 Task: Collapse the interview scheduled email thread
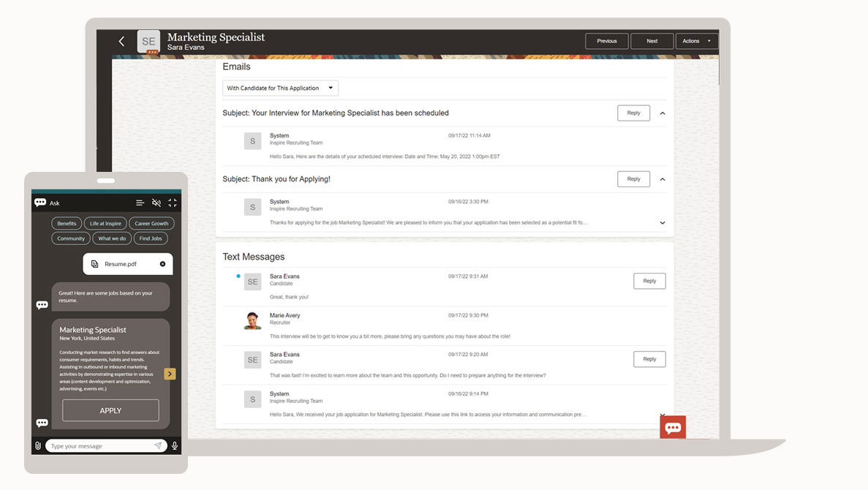tap(663, 113)
